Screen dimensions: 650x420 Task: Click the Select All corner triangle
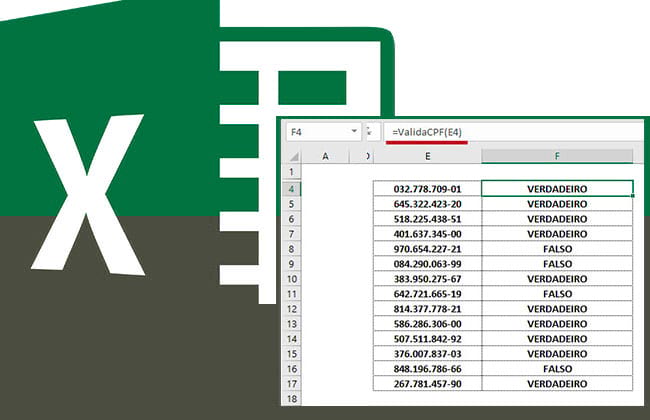pos(293,156)
